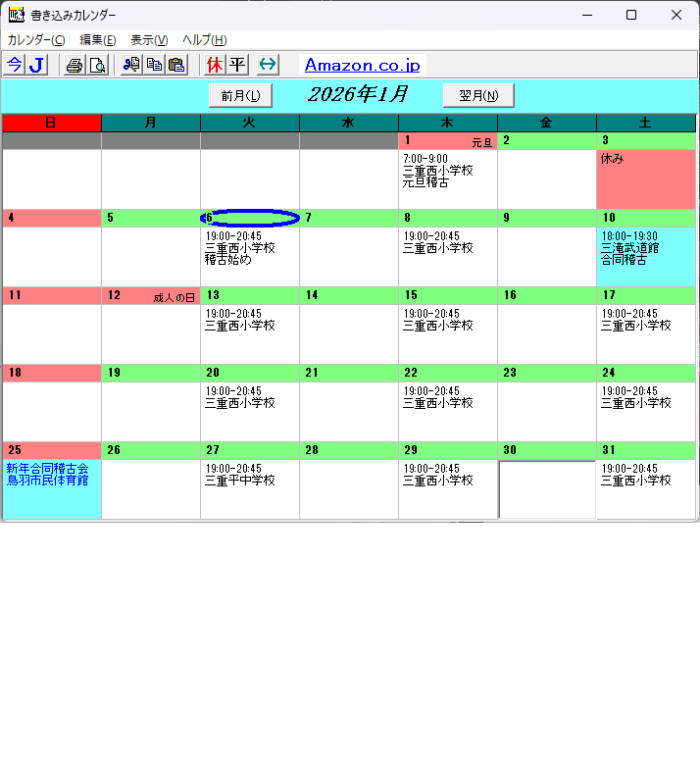Expand the ヘルプ(H) menu
This screenshot has width=700, height=762.
pyautogui.click(x=204, y=40)
